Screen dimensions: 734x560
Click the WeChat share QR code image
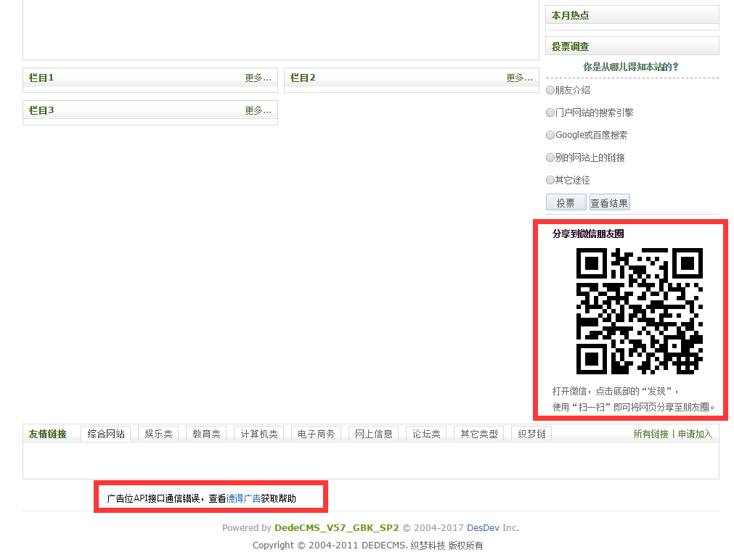tap(639, 311)
